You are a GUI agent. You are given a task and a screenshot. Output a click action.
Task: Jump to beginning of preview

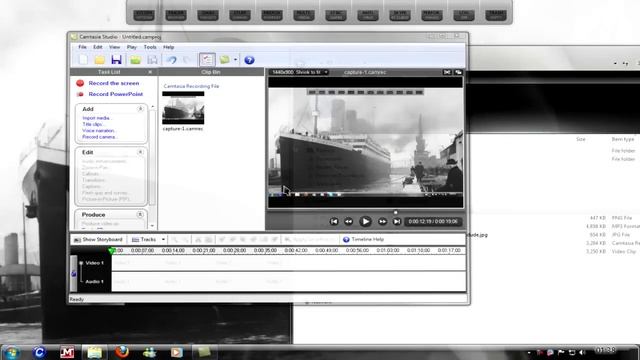point(334,222)
